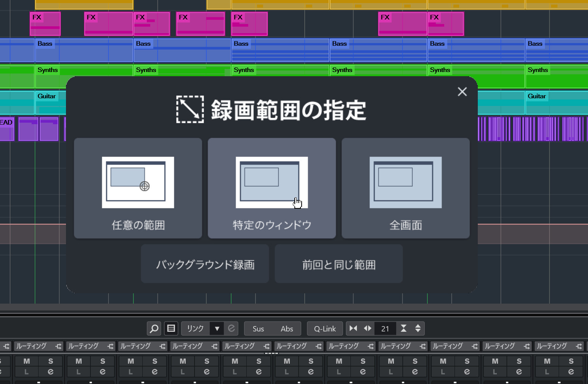
Task: Click the up/down arrows icon at toolbar end
Action: click(418, 328)
